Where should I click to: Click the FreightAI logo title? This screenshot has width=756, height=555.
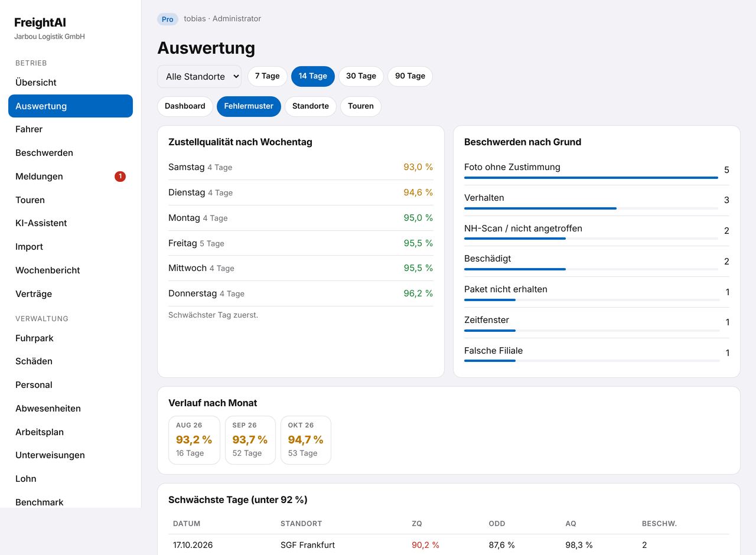tap(40, 22)
